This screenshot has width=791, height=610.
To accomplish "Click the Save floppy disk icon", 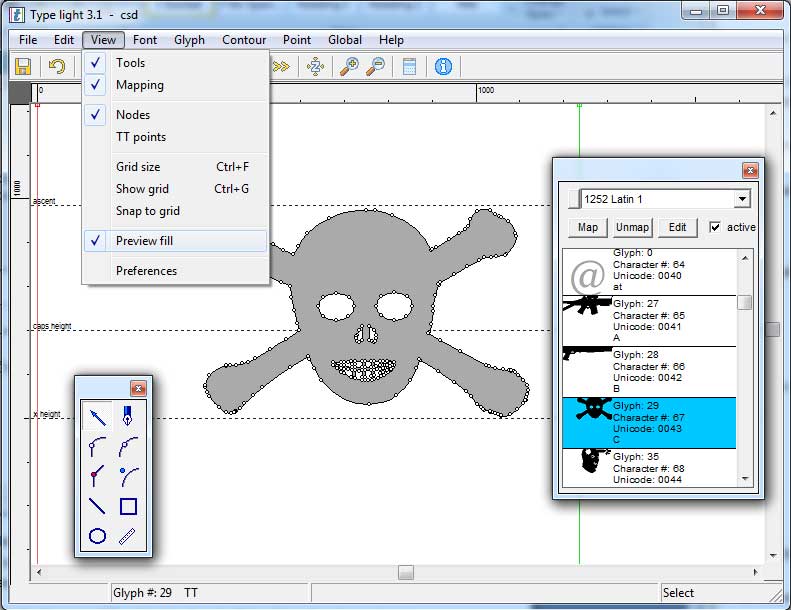I will pos(23,67).
